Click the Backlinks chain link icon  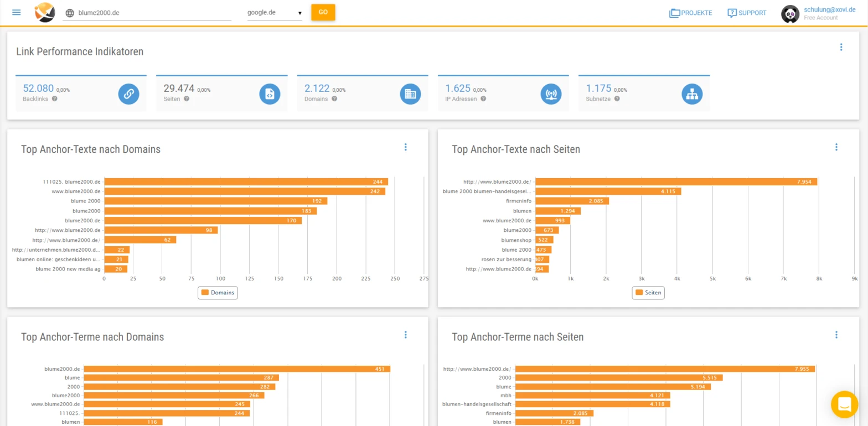[x=128, y=93]
